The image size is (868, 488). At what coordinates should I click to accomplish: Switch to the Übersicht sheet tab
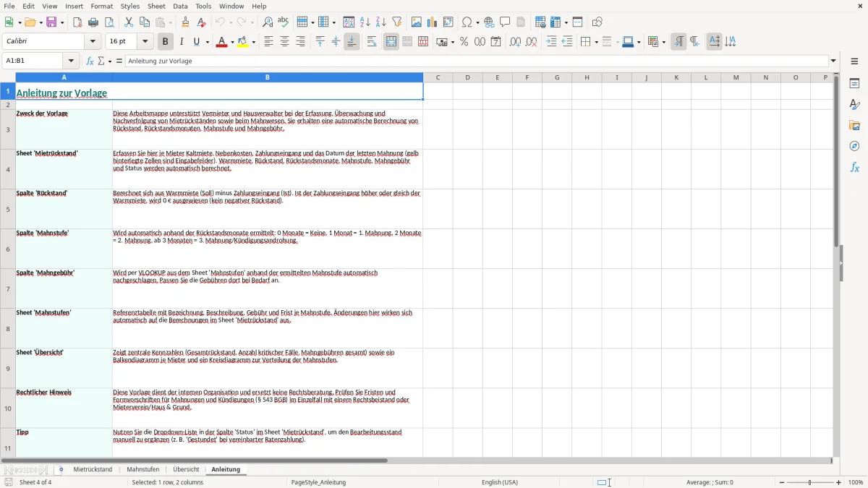(x=186, y=469)
